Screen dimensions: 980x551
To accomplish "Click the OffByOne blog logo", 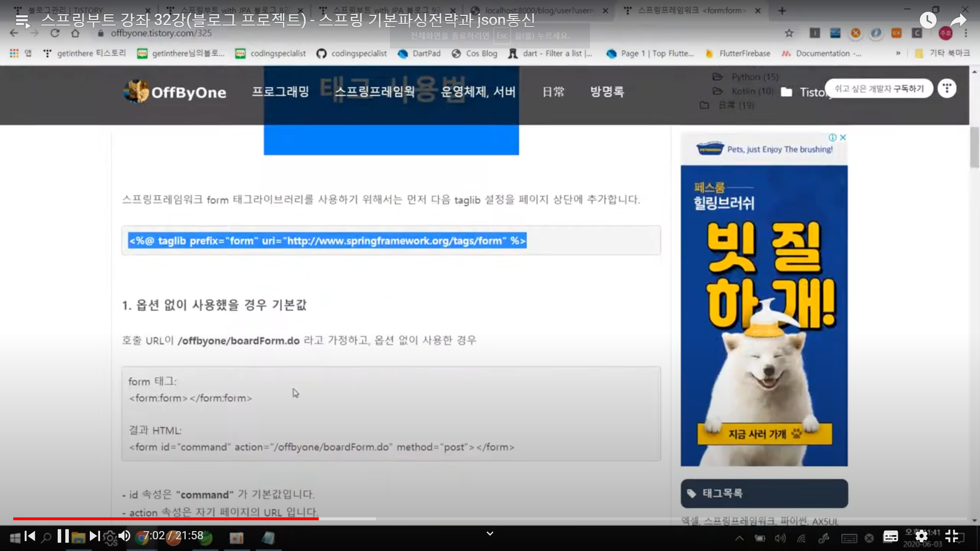I will coord(175,92).
